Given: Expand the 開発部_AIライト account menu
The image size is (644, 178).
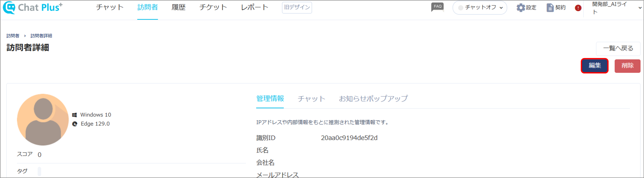Looking at the screenshot, I should (617, 8).
